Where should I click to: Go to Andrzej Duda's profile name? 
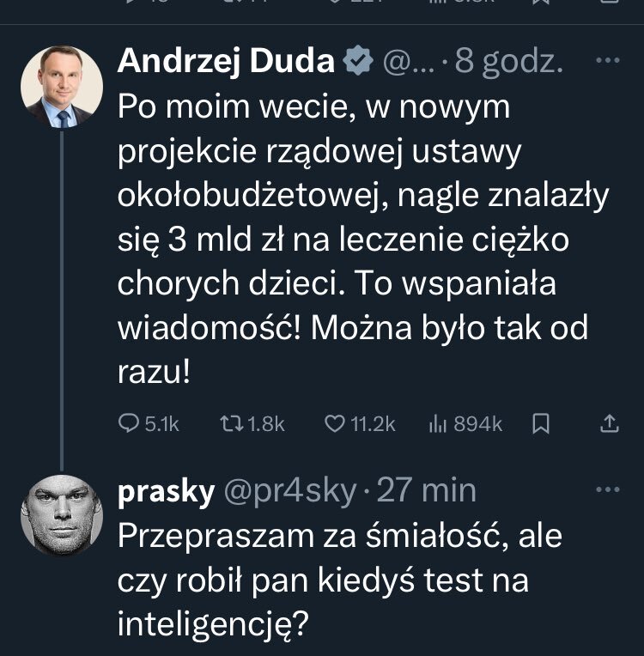coord(226,62)
